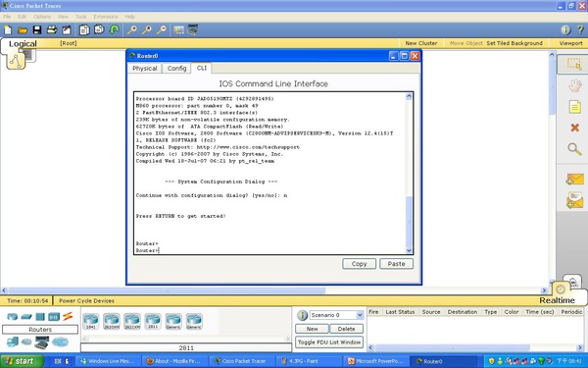Open the Tools menu
Viewport: 588px width, 368px height.
pyautogui.click(x=80, y=17)
